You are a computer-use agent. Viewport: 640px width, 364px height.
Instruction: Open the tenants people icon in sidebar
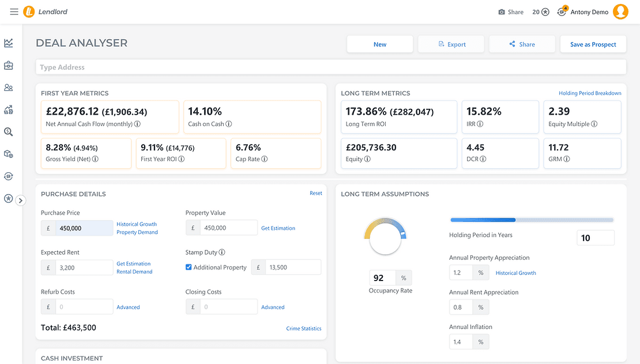(9, 88)
